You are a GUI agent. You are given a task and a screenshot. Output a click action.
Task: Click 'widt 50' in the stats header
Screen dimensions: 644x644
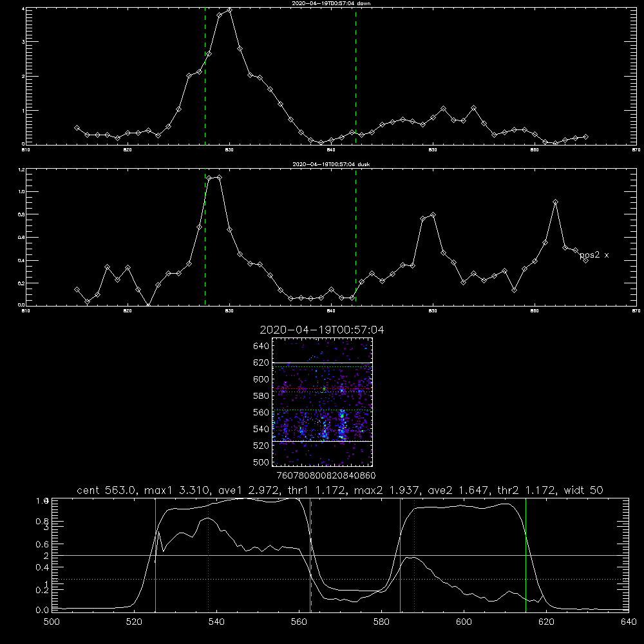pos(583,490)
